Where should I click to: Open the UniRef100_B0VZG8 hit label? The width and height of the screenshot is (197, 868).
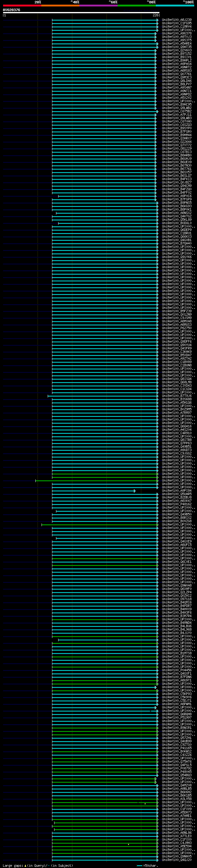click(x=176, y=521)
